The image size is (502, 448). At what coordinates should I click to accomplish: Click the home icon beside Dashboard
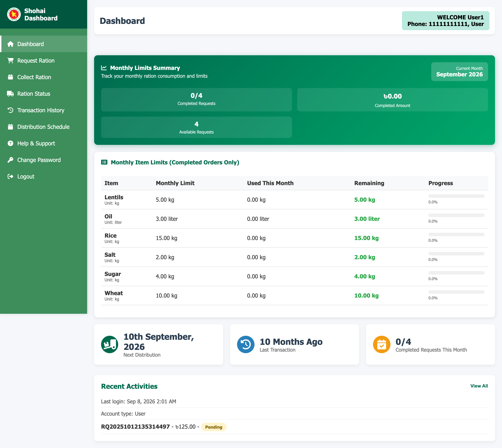click(10, 44)
